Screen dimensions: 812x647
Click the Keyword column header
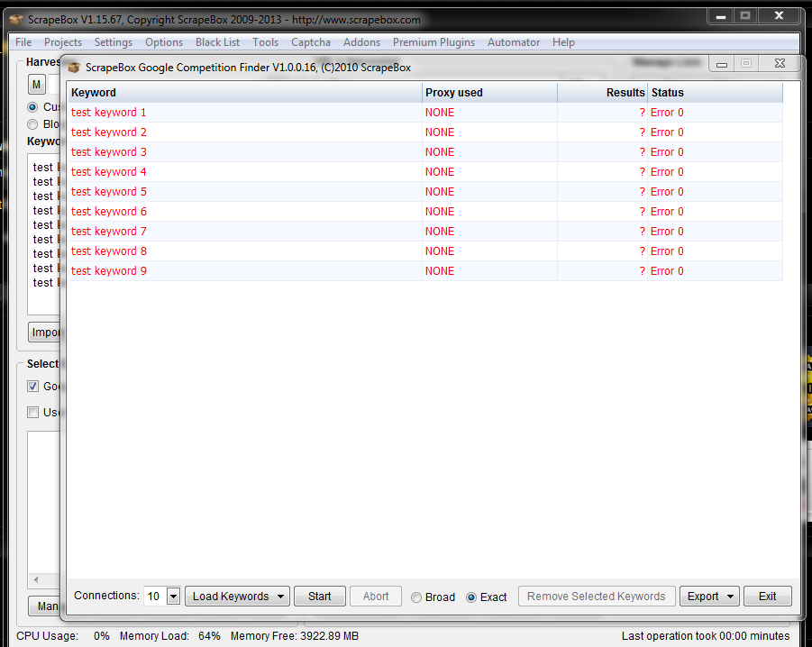245,93
